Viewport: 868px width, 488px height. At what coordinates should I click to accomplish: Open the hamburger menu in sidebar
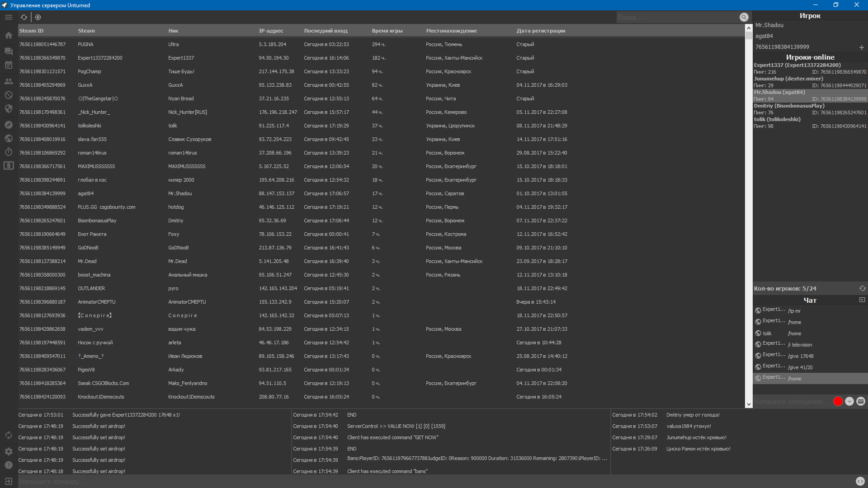click(9, 17)
